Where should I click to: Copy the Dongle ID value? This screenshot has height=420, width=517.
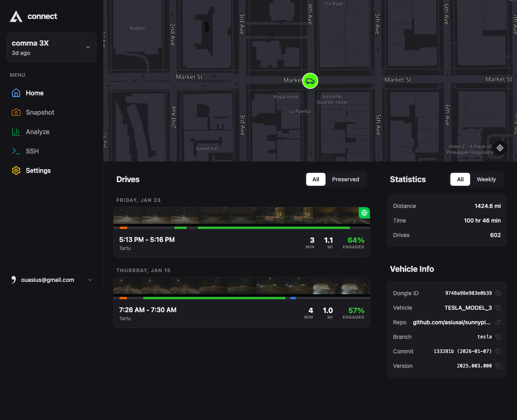[498, 293]
